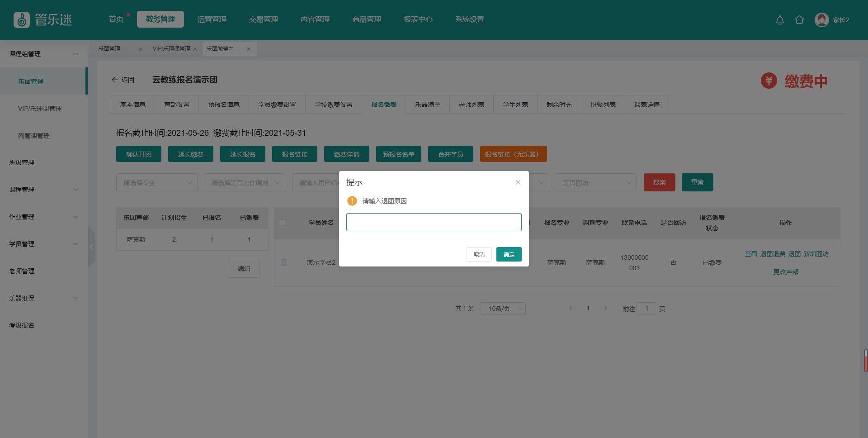This screenshot has width=868, height=438.
Task: Open 运营管理 in top menu
Action: point(212,19)
